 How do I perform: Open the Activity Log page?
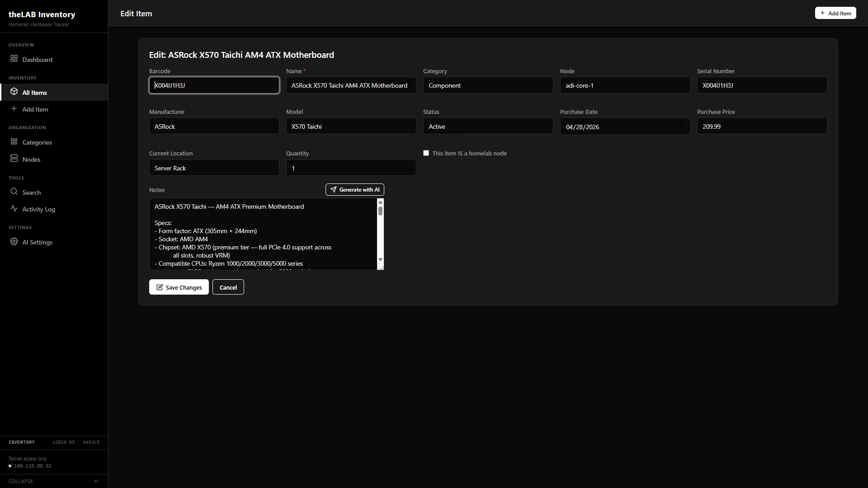(54, 209)
